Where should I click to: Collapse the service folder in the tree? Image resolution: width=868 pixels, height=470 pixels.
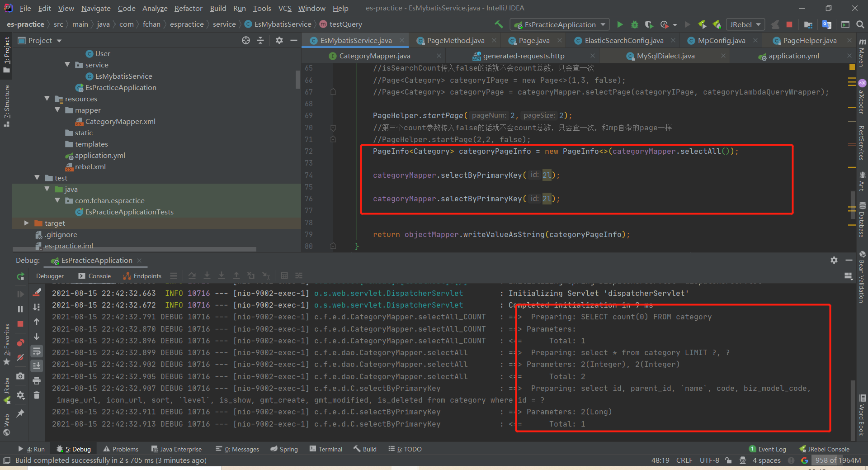point(67,65)
